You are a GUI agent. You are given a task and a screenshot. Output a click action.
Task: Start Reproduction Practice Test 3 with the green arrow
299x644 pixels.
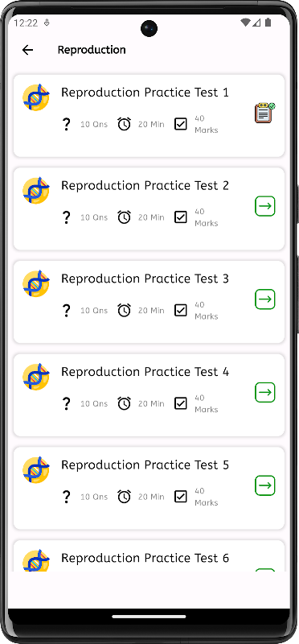tap(265, 299)
